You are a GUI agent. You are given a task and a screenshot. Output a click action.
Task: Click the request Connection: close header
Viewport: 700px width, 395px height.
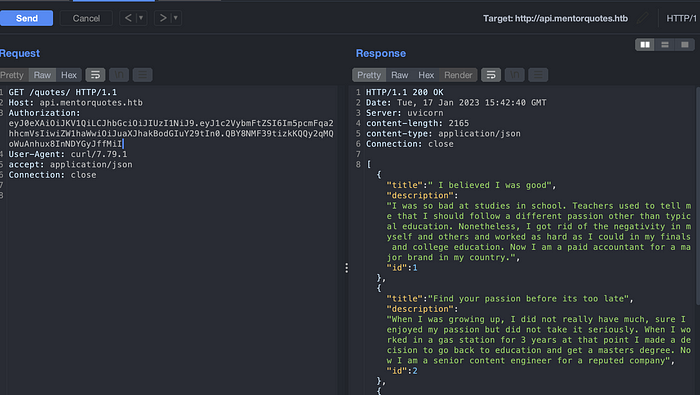pos(52,175)
